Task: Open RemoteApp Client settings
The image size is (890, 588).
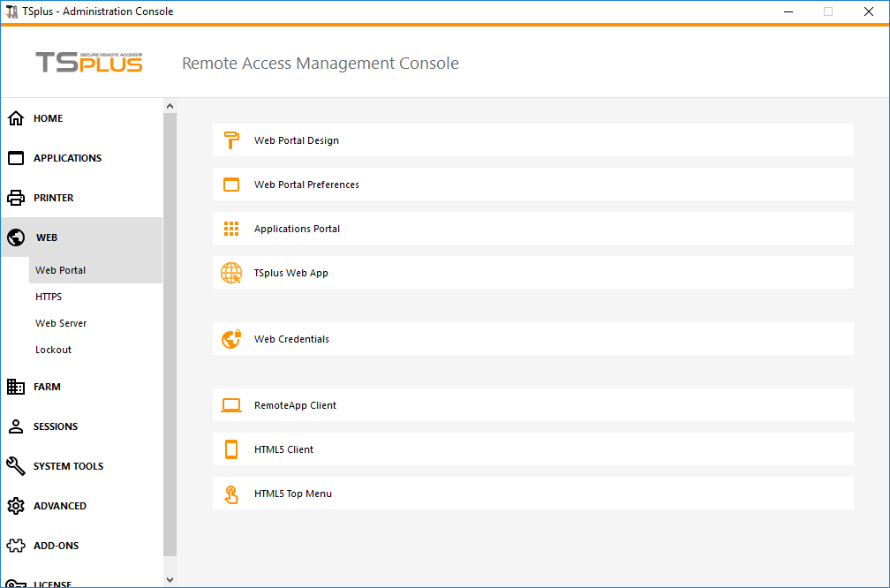Action: click(x=532, y=404)
